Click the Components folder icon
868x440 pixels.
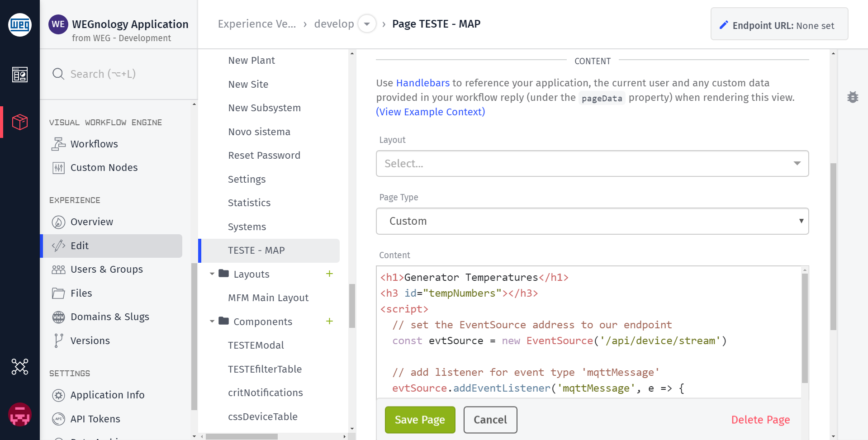click(x=223, y=321)
